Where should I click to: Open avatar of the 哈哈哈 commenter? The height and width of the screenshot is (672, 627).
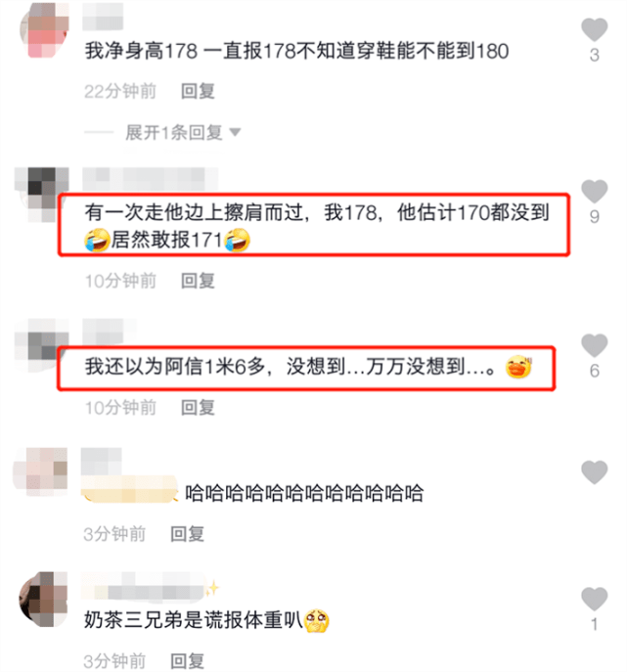(x=41, y=471)
